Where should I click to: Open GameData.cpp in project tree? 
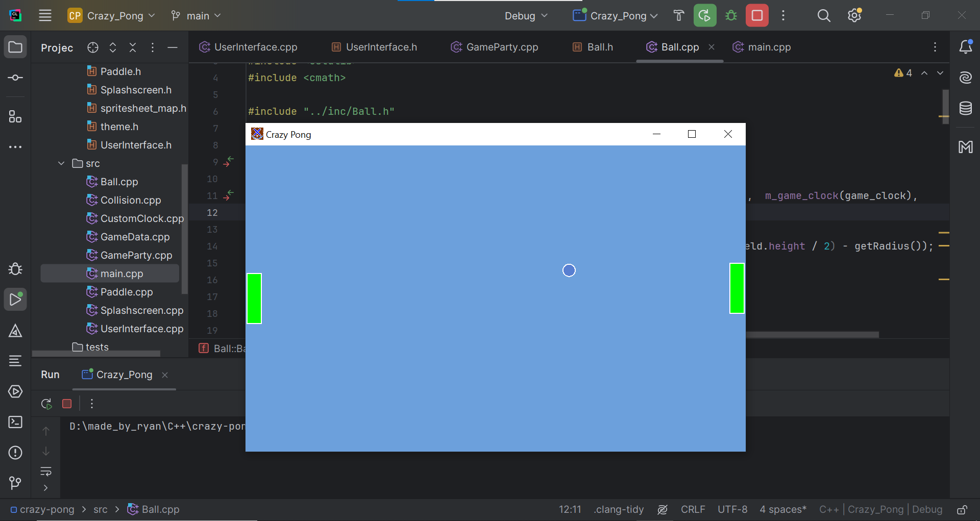tap(135, 237)
